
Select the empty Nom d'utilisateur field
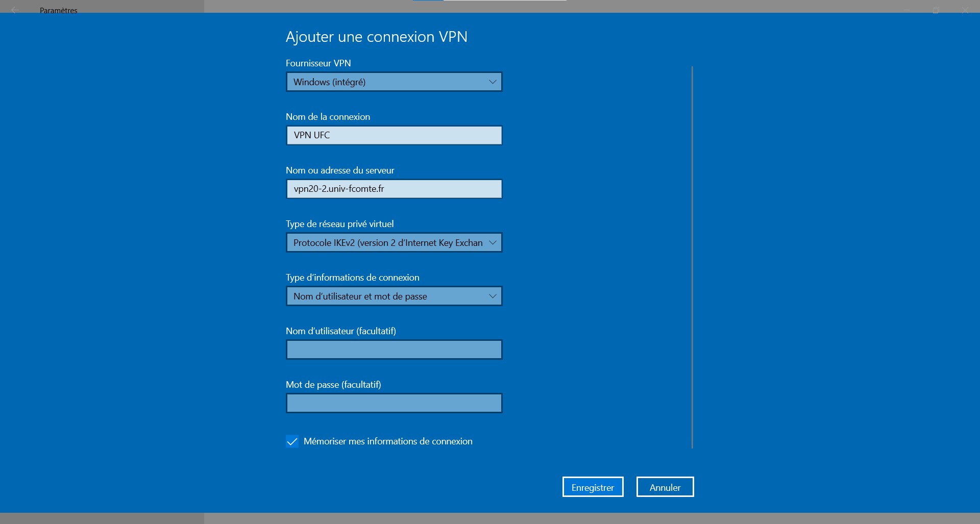(394, 350)
